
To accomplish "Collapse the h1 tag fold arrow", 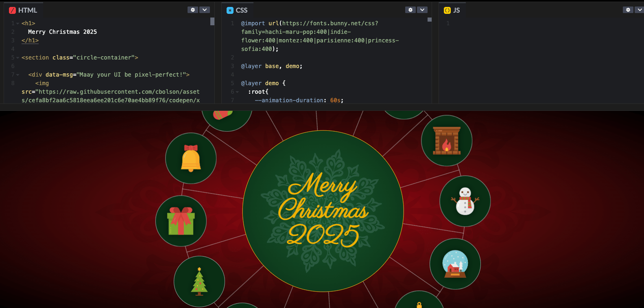I will [x=17, y=24].
